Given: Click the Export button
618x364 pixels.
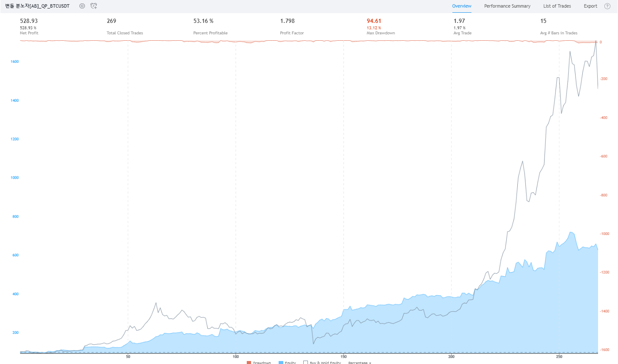Looking at the screenshot, I should (590, 6).
